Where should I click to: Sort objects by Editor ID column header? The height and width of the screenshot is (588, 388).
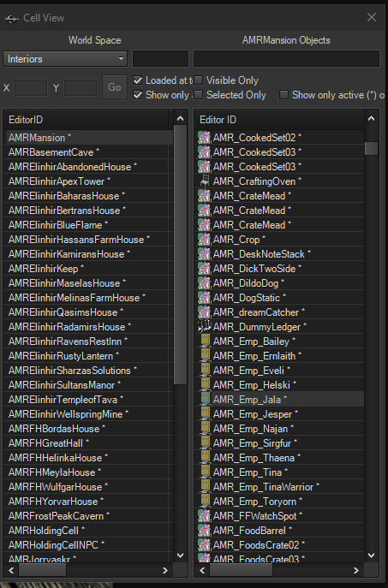click(x=279, y=120)
